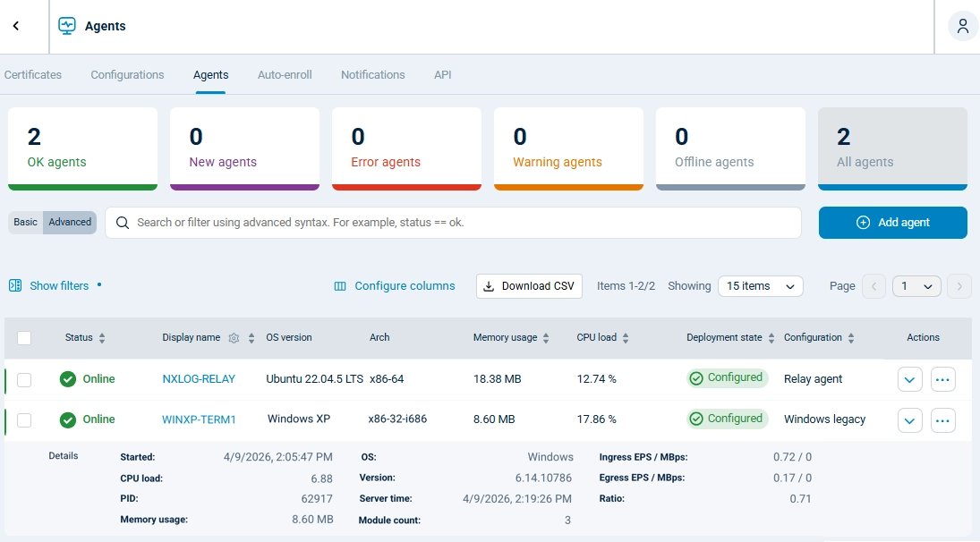Click the 18.38 MB memory value
The width and height of the screenshot is (980, 542).
tap(497, 379)
